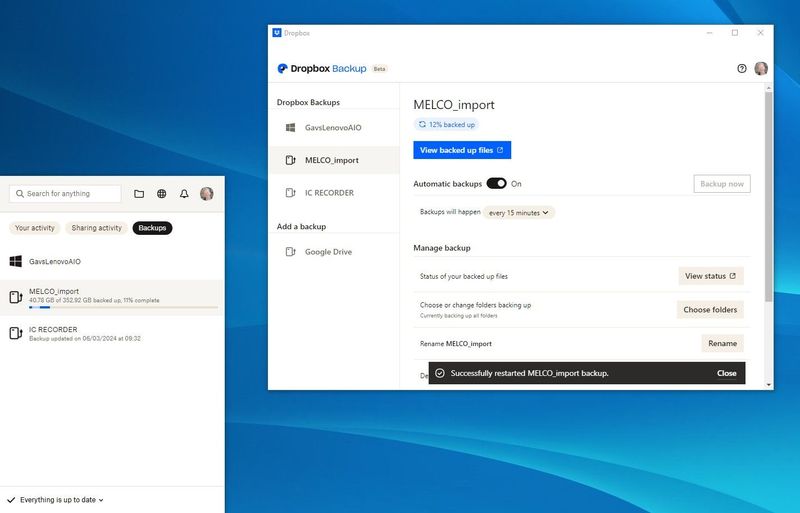The width and height of the screenshot is (800, 513).
Task: Click the Rename MELCO_import label
Action: 456,344
